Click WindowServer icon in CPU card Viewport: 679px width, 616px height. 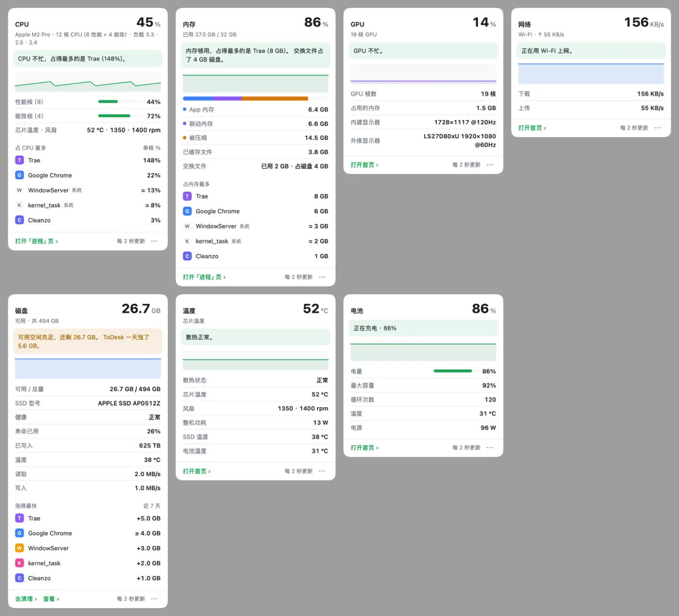pyautogui.click(x=19, y=190)
